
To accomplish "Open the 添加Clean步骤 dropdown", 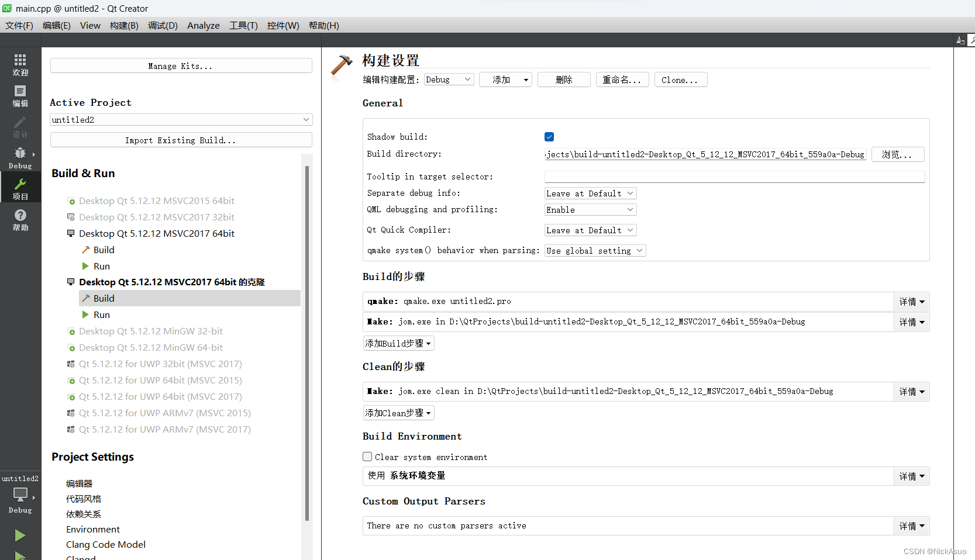I will pyautogui.click(x=398, y=413).
